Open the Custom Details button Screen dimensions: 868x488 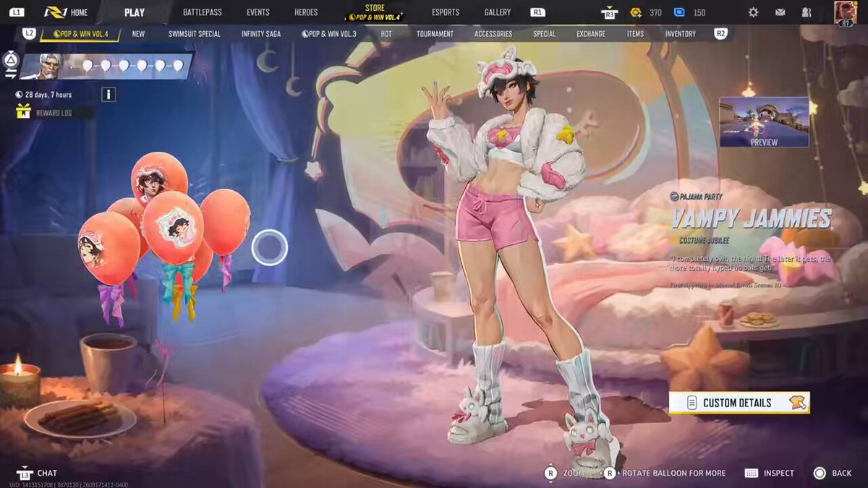pyautogui.click(x=739, y=403)
